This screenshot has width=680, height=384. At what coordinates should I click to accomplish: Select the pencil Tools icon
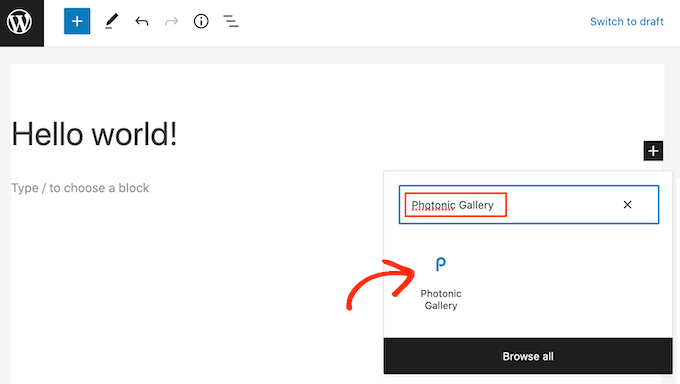[111, 21]
